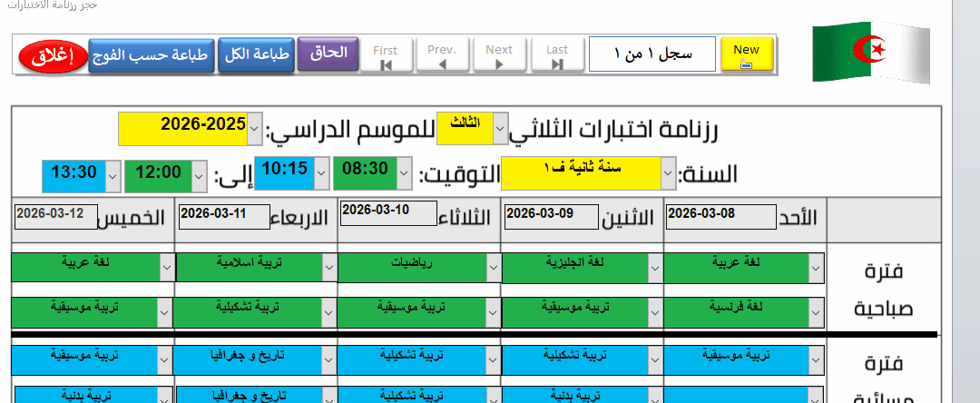Click the Sunday date field 2026-03-08

(x=720, y=216)
